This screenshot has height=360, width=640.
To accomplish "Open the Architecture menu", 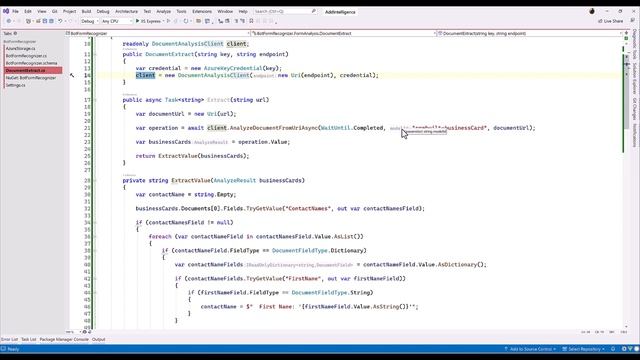I will [127, 11].
